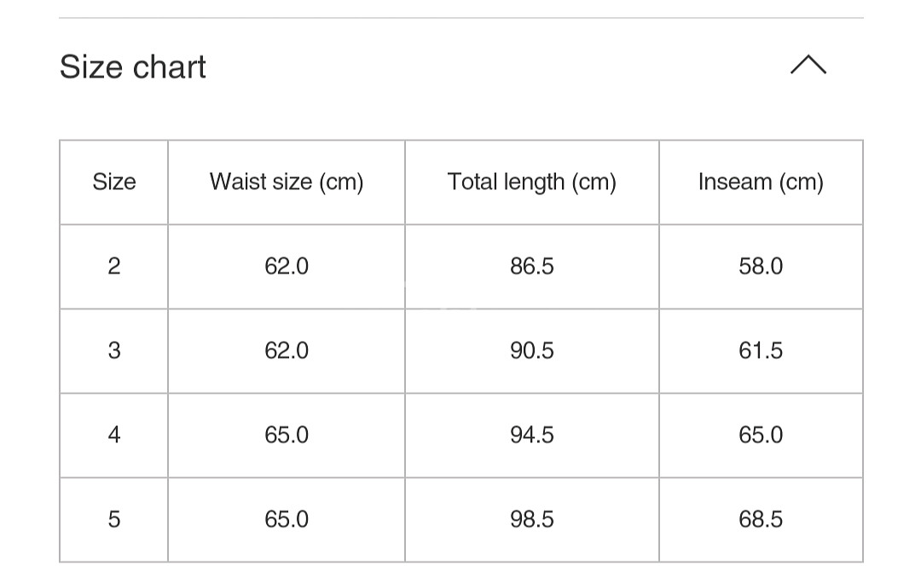Click size 3 waist value 62.0

click(287, 350)
